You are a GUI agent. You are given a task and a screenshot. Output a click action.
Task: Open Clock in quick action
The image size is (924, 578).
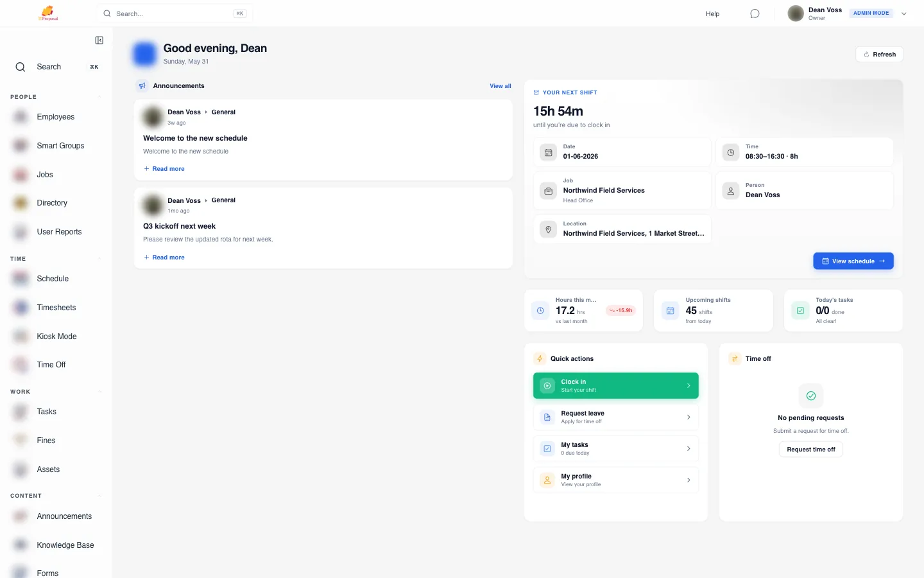tap(615, 386)
